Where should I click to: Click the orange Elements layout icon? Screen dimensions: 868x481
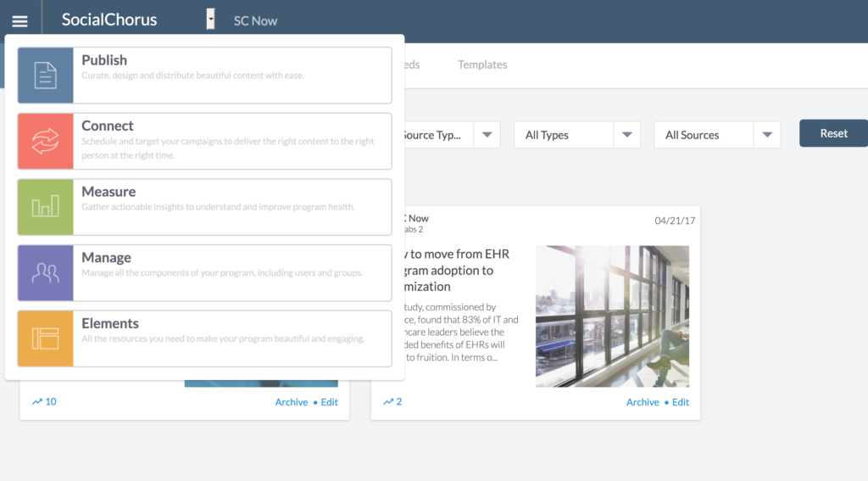click(46, 338)
